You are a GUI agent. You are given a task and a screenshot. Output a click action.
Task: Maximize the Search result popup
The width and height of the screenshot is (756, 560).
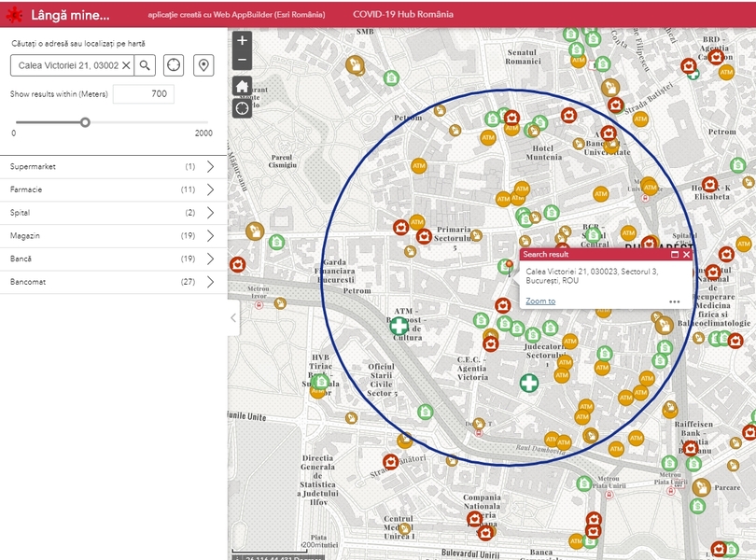(675, 255)
